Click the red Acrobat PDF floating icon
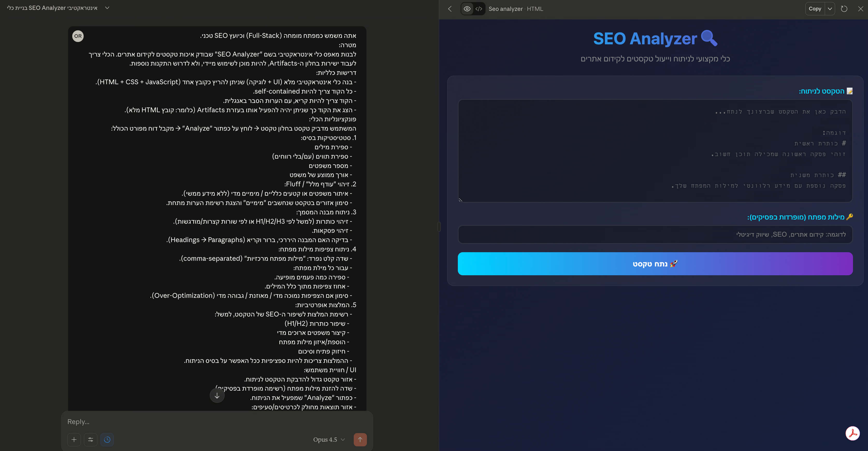Image resolution: width=868 pixels, height=451 pixels. pos(852,433)
